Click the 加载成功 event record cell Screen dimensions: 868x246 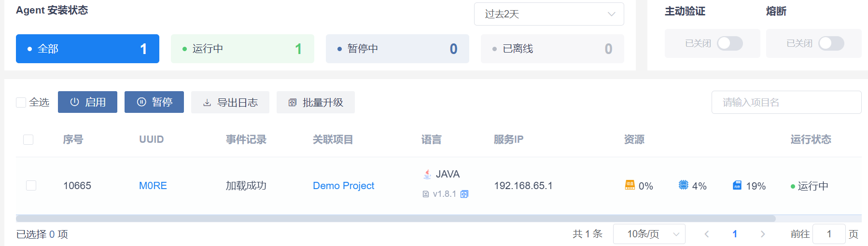click(246, 186)
